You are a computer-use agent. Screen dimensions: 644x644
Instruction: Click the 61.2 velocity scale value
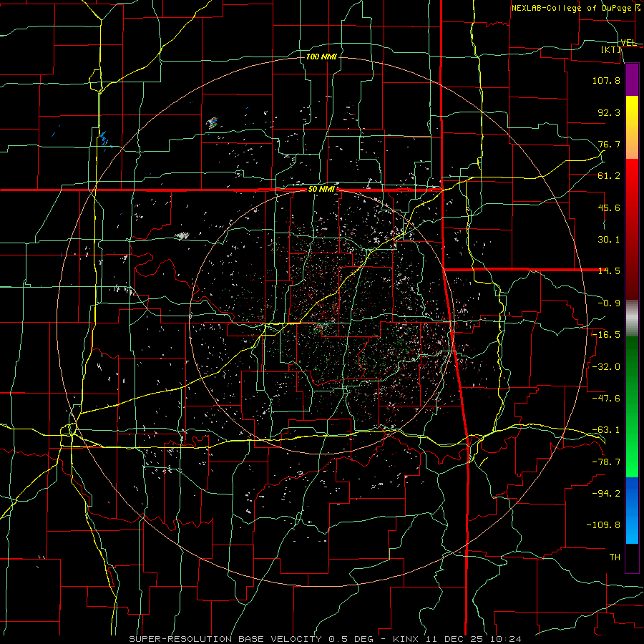pyautogui.click(x=609, y=176)
